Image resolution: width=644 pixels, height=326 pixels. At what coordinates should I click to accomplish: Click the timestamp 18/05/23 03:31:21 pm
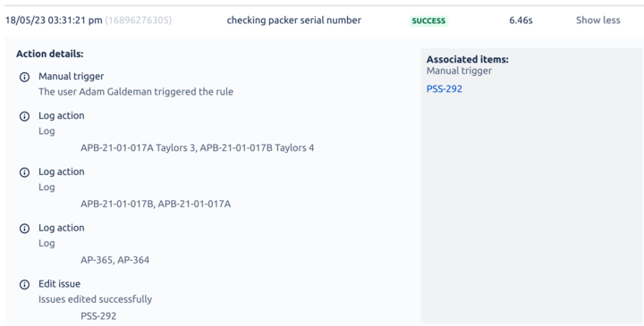(x=54, y=20)
